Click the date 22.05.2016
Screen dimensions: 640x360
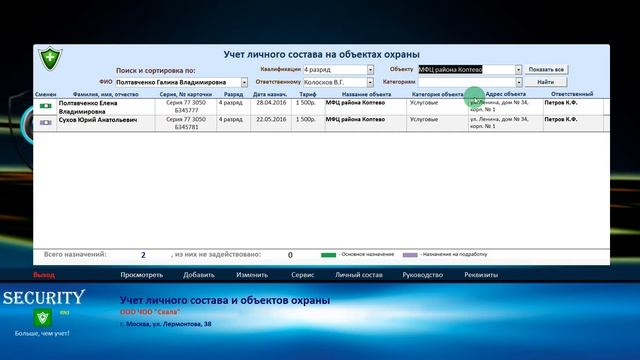pos(271,120)
